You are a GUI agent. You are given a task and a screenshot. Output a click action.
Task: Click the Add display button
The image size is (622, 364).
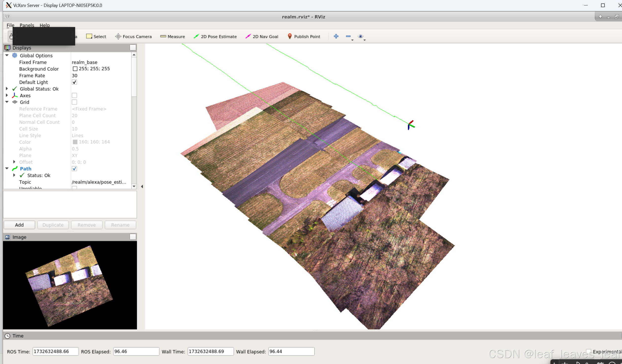(x=19, y=225)
